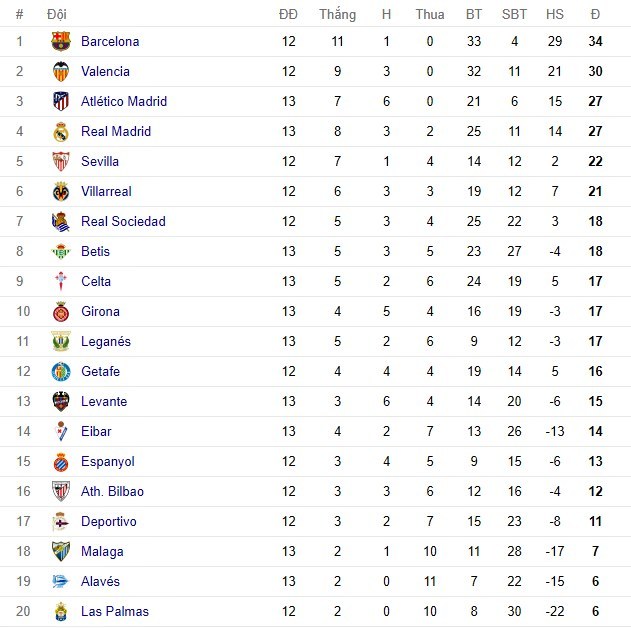Click the Atlético Madrid crest icon

click(x=61, y=102)
